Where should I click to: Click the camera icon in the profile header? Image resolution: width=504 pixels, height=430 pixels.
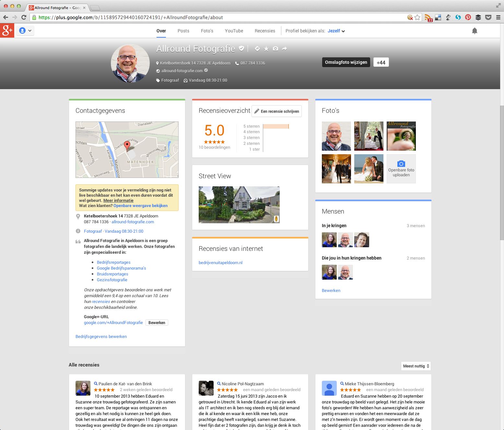coord(275,49)
